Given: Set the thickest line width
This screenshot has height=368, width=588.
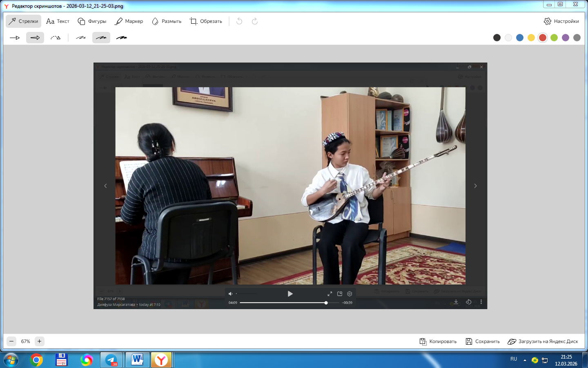Looking at the screenshot, I should pos(122,38).
